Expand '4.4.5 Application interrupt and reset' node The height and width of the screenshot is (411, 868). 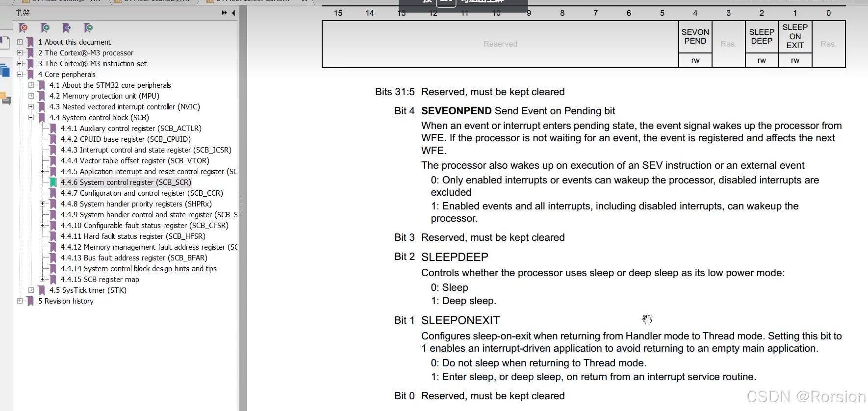tap(43, 172)
